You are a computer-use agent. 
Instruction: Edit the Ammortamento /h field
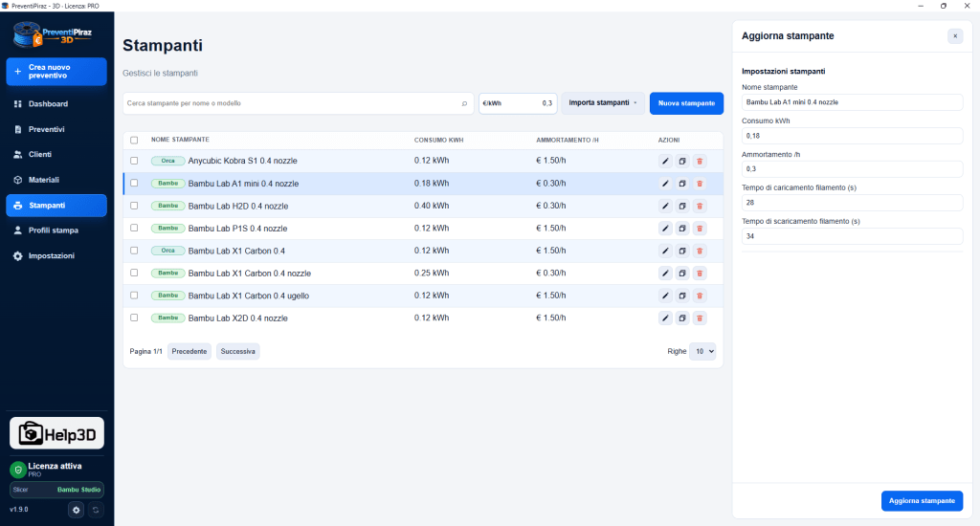pos(852,169)
